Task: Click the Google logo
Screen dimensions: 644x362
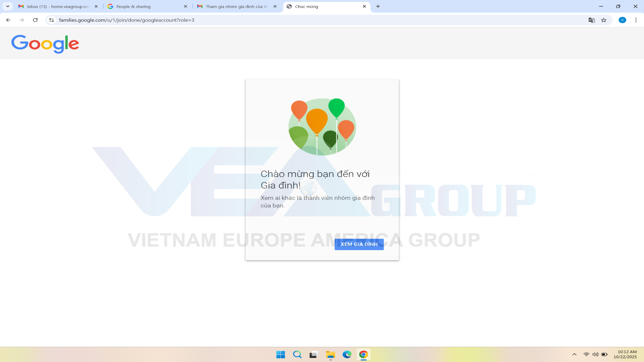Action: (x=45, y=44)
